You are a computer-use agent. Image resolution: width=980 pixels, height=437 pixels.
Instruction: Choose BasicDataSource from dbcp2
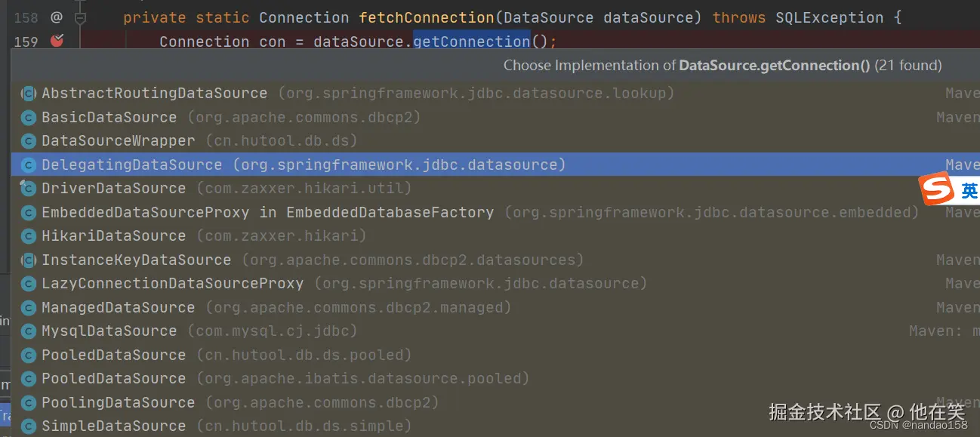pos(109,118)
